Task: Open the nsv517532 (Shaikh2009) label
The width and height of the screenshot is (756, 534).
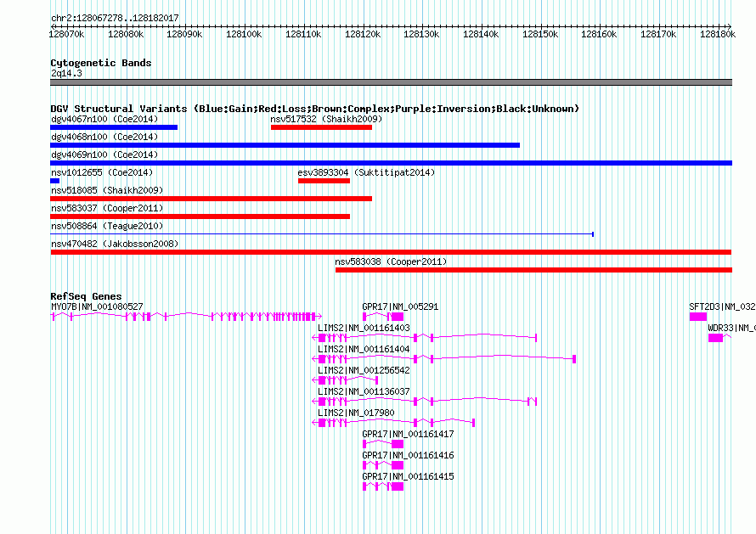Action: 326,119
